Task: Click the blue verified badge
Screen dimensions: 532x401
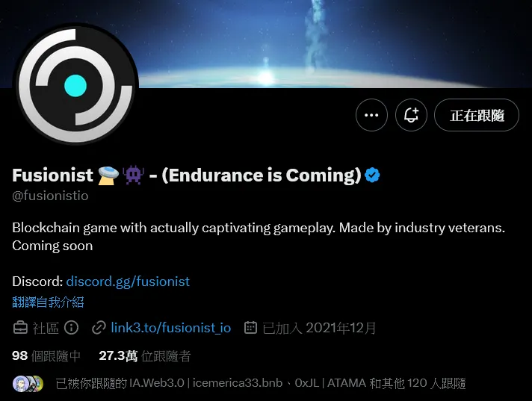Action: (x=372, y=175)
